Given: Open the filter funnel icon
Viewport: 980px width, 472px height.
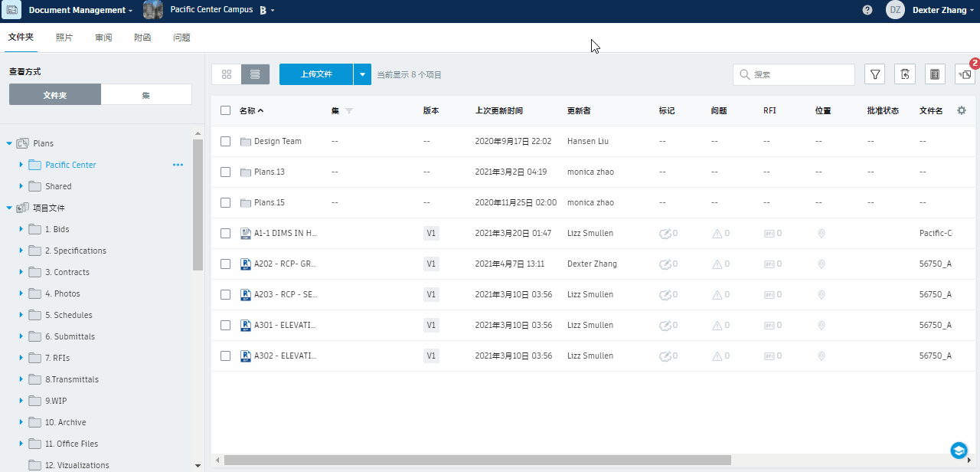Looking at the screenshot, I should pos(875,74).
